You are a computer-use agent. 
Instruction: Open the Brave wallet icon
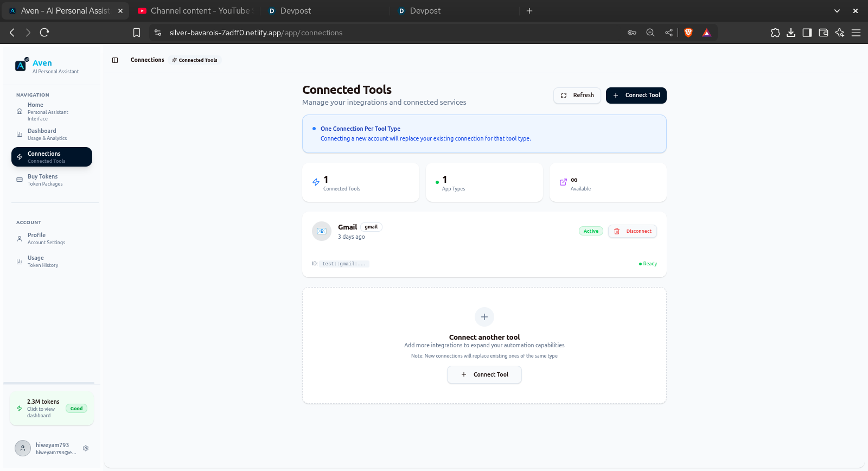pyautogui.click(x=824, y=33)
